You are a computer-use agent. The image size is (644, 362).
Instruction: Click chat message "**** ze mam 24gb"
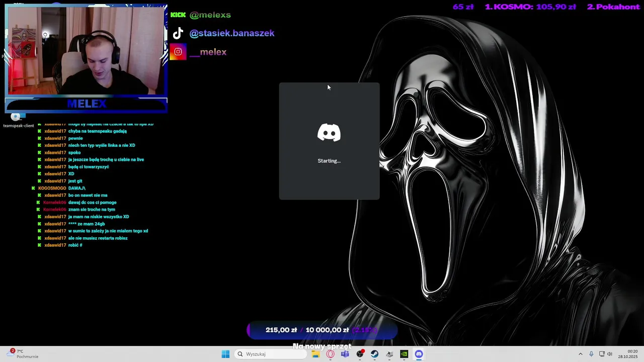pos(87,224)
